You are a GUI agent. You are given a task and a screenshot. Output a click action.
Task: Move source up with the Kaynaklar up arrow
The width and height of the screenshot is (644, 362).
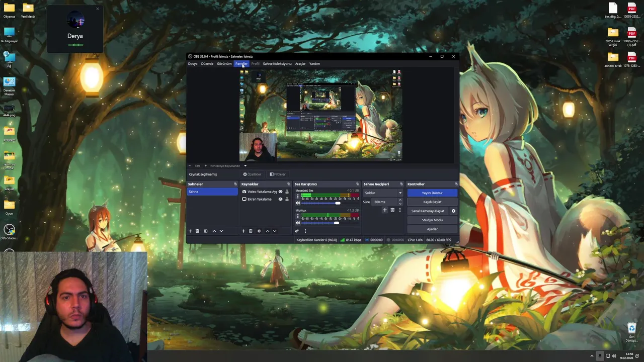(x=267, y=231)
